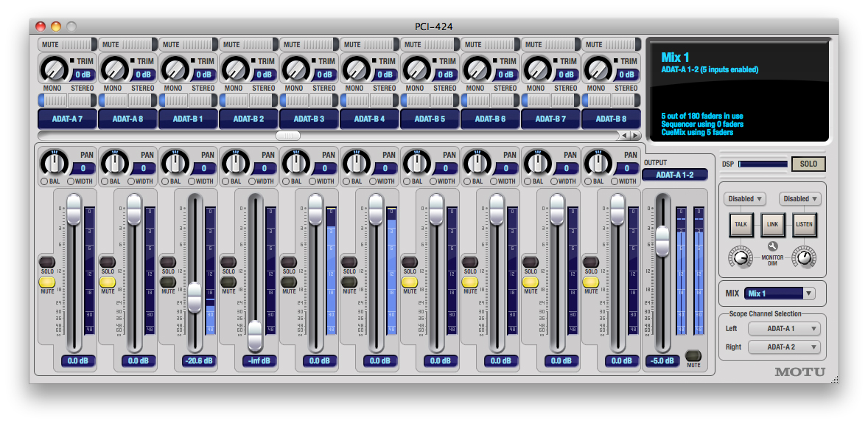Click the TRIM knob for ADAT-B 4

[x=355, y=69]
